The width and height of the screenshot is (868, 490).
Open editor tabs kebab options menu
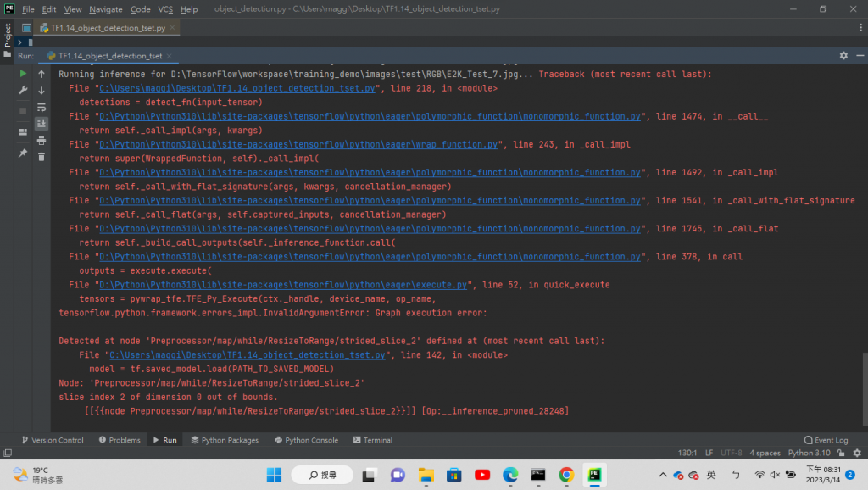pos(860,27)
